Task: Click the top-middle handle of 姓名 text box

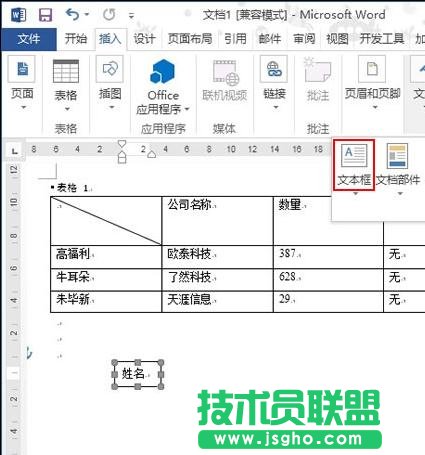Action: coord(138,363)
